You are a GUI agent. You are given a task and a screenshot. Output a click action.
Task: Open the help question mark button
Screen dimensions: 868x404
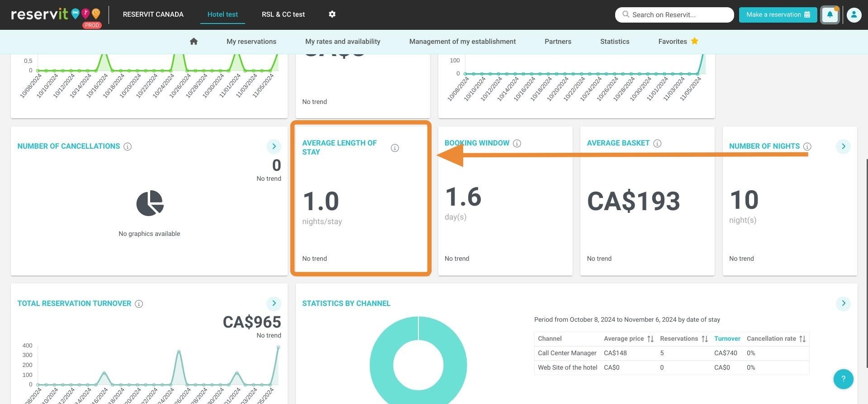[843, 379]
